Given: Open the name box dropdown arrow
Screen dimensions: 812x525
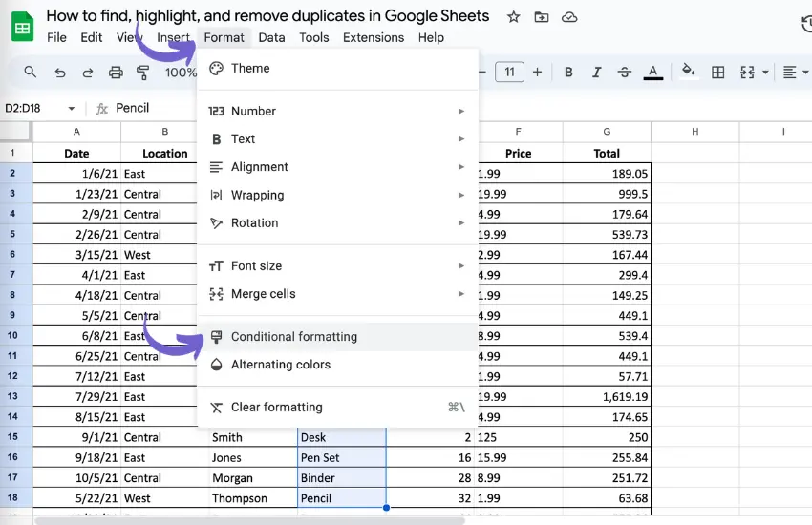Looking at the screenshot, I should [72, 108].
